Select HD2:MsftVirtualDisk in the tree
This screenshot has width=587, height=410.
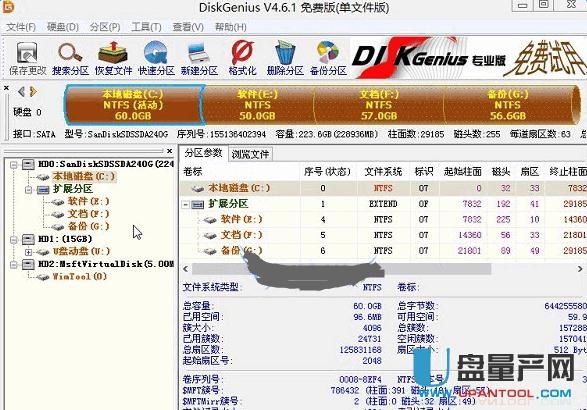click(106, 264)
